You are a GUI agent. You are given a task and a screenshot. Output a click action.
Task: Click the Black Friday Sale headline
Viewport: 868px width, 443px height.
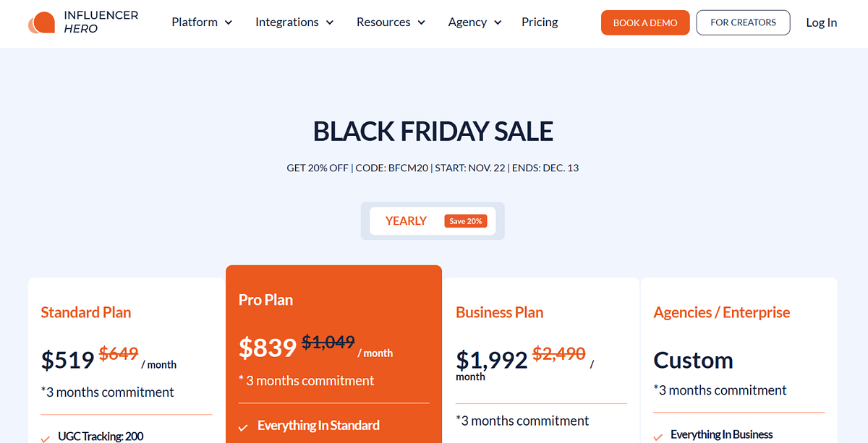(x=433, y=132)
